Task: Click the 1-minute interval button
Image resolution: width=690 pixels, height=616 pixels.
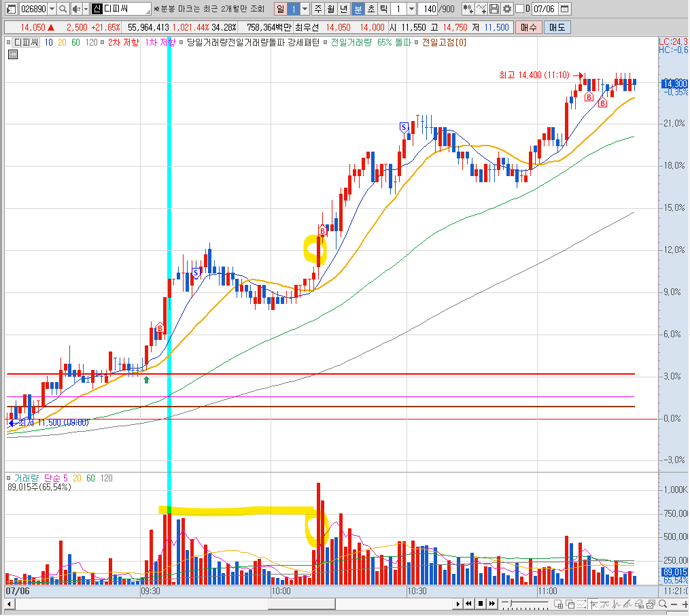Action: pos(294,8)
